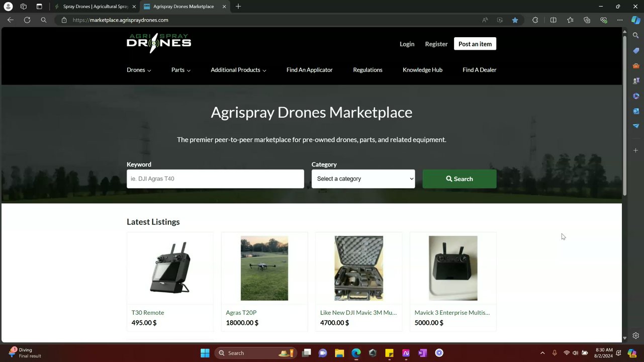Add a sidebar app with plus icon
The width and height of the screenshot is (644, 362).
coord(636,150)
